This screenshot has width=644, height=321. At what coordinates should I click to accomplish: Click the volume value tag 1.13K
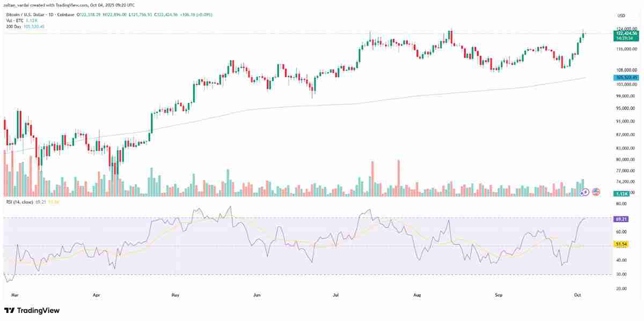(x=621, y=195)
